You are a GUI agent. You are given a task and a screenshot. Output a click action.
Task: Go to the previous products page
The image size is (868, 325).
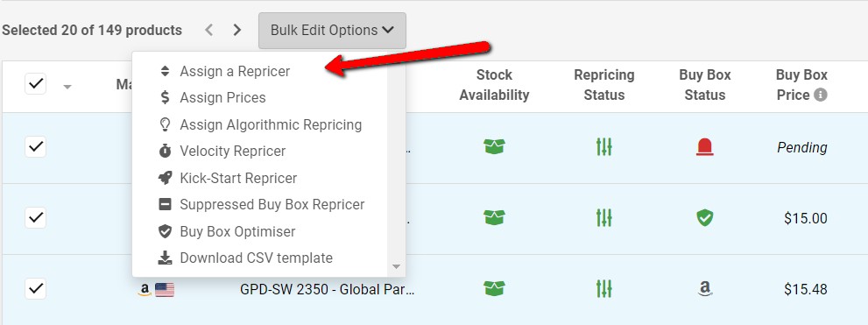pyautogui.click(x=208, y=30)
